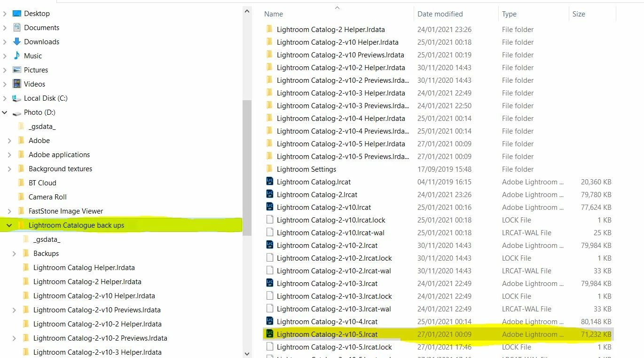Expand the Backups subfolder node
Image resolution: width=644 pixels, height=358 pixels.
[x=14, y=254]
